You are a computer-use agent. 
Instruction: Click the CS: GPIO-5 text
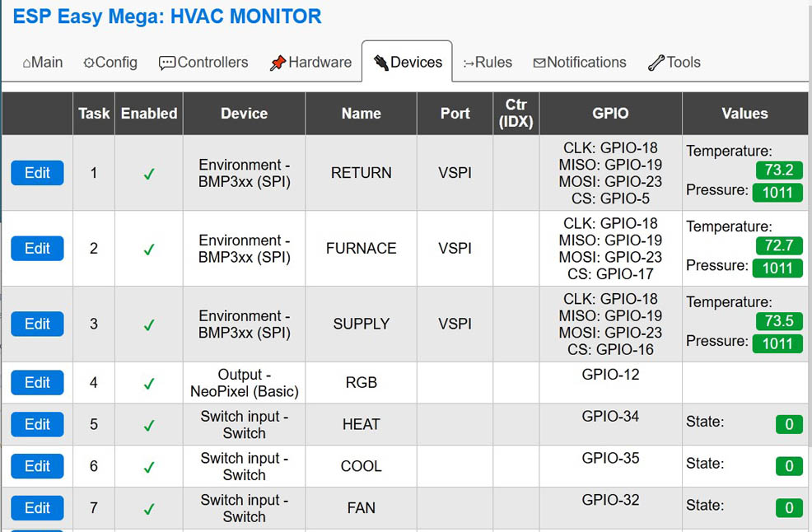click(610, 199)
